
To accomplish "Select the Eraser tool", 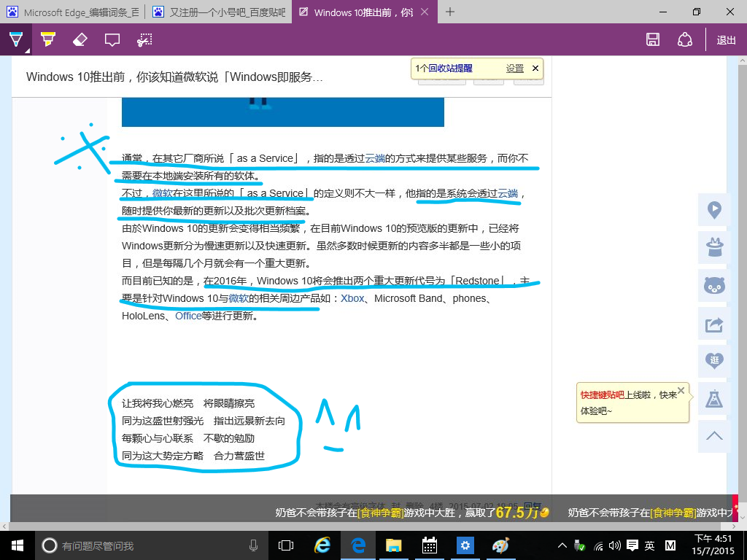I will click(x=80, y=39).
